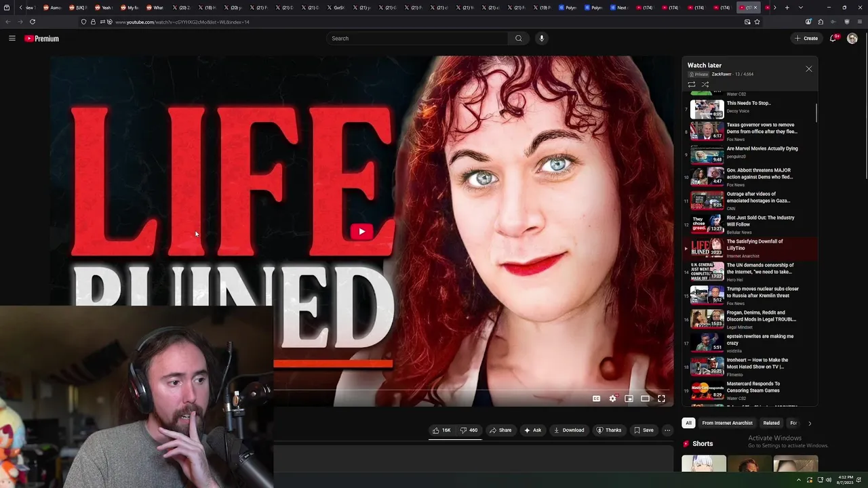868x488 pixels.
Task: Toggle theater mode on the player
Action: coord(645,399)
